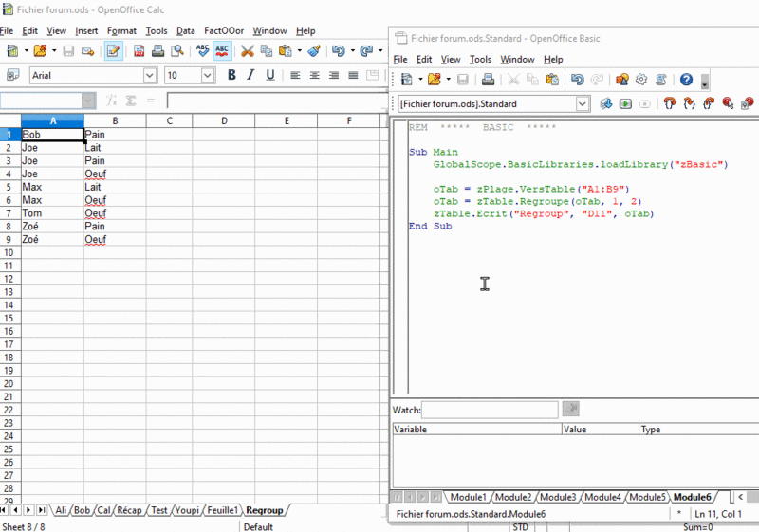Viewport: 759px width, 532px height.
Task: Select column D header
Action: [x=224, y=121]
